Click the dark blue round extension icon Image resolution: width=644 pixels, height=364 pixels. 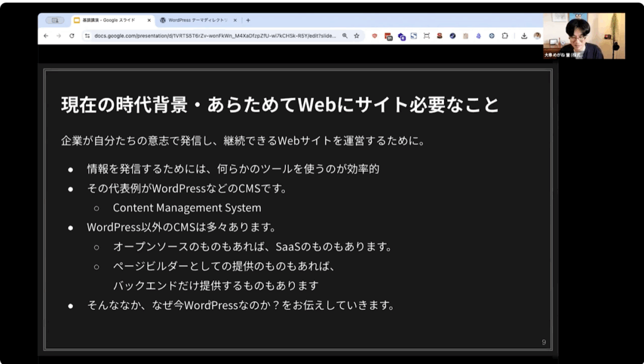[453, 36]
